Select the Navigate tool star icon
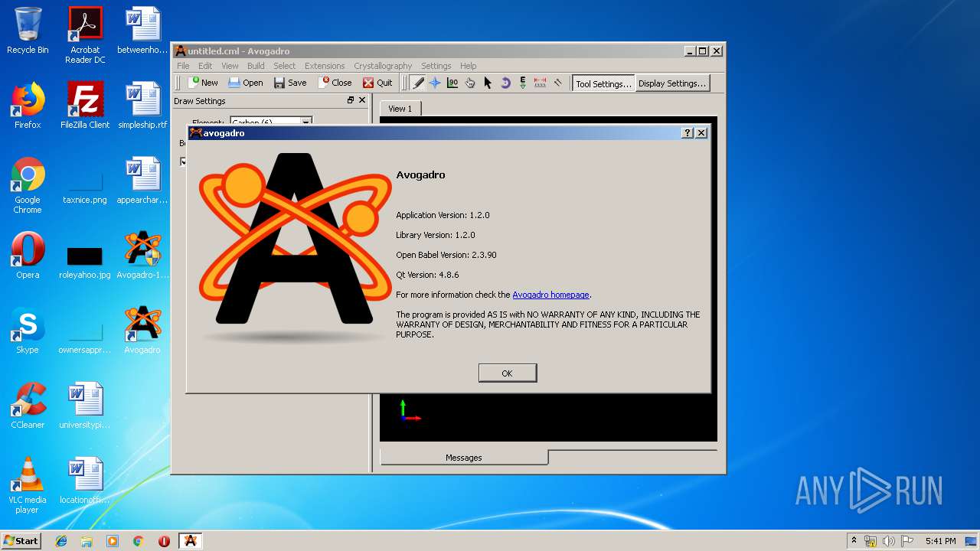The width and height of the screenshot is (980, 551). (x=435, y=83)
